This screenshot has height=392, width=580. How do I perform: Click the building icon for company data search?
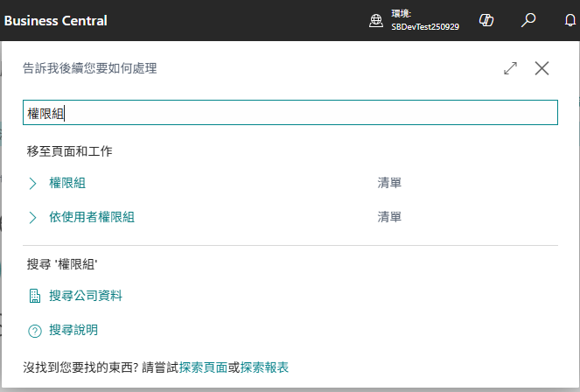tap(35, 296)
